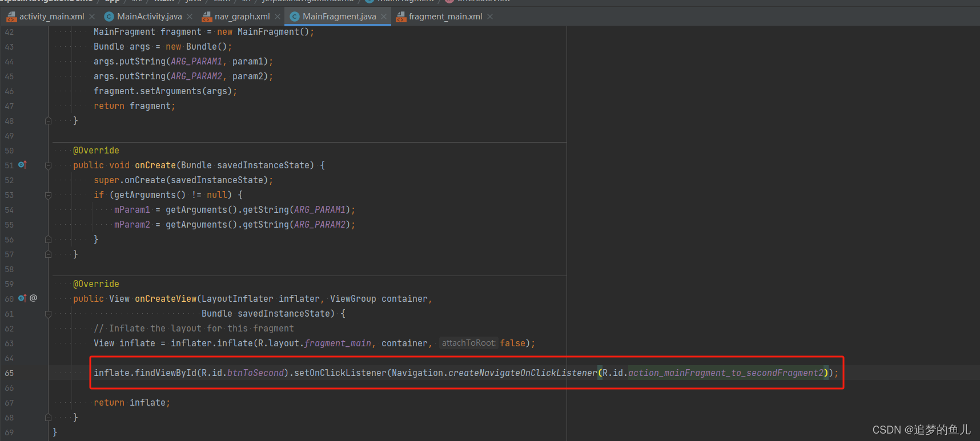Click 'return fragment;' on line 47
The image size is (980, 441).
135,106
